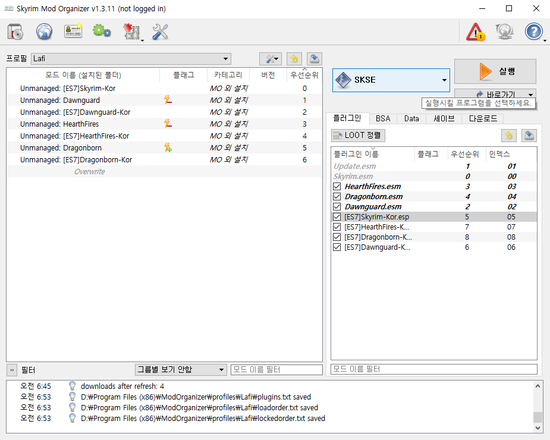
Task: Uncheck the Dragonborn.esm plugin
Action: pos(337,196)
